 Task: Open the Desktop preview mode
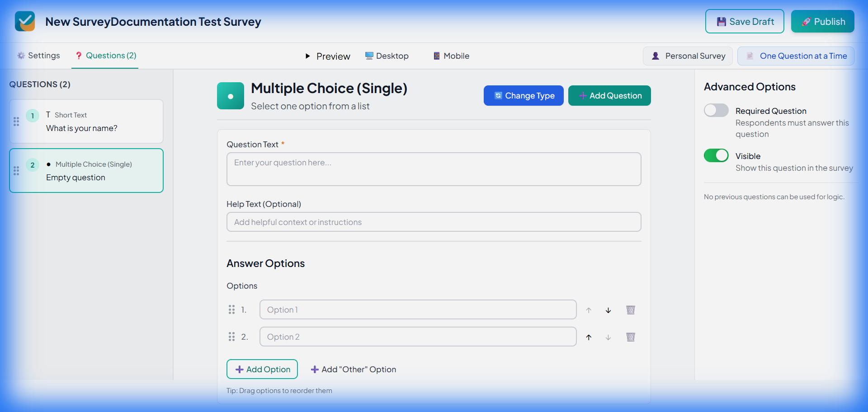pyautogui.click(x=387, y=56)
